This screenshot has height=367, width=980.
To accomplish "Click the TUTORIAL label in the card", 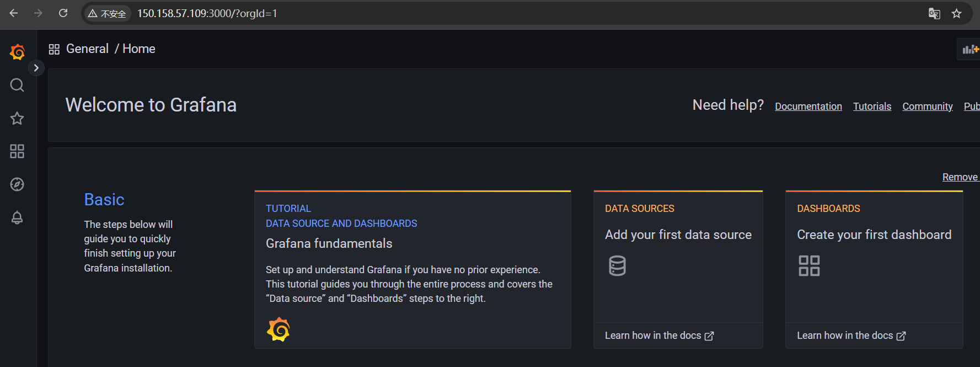I will [288, 209].
